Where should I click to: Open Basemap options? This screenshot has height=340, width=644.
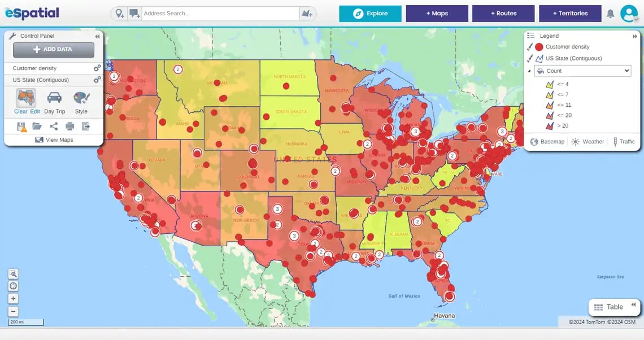tap(547, 142)
